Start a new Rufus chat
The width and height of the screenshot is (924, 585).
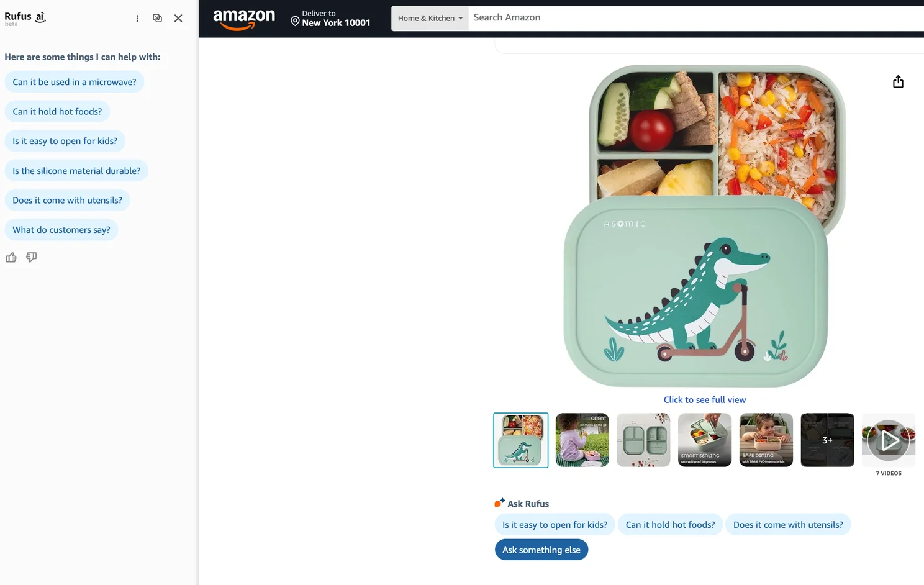[x=157, y=19]
